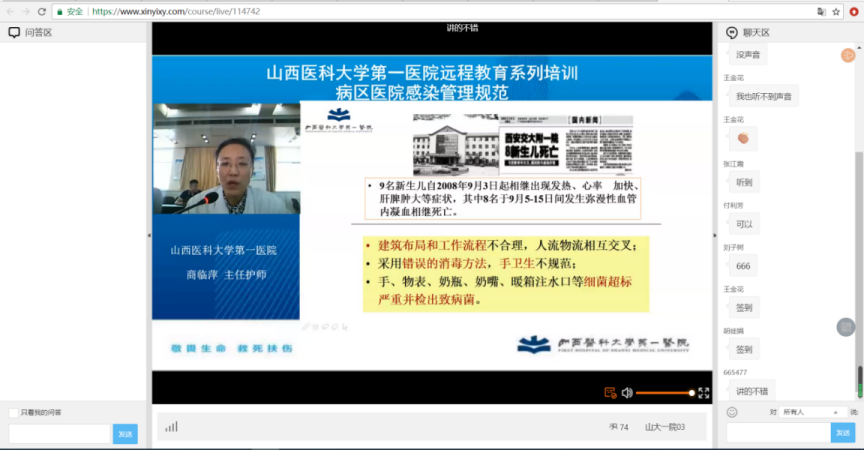Image resolution: width=864 pixels, height=450 pixels.
Task: Bookmark this page with the star icon
Action: (x=836, y=12)
